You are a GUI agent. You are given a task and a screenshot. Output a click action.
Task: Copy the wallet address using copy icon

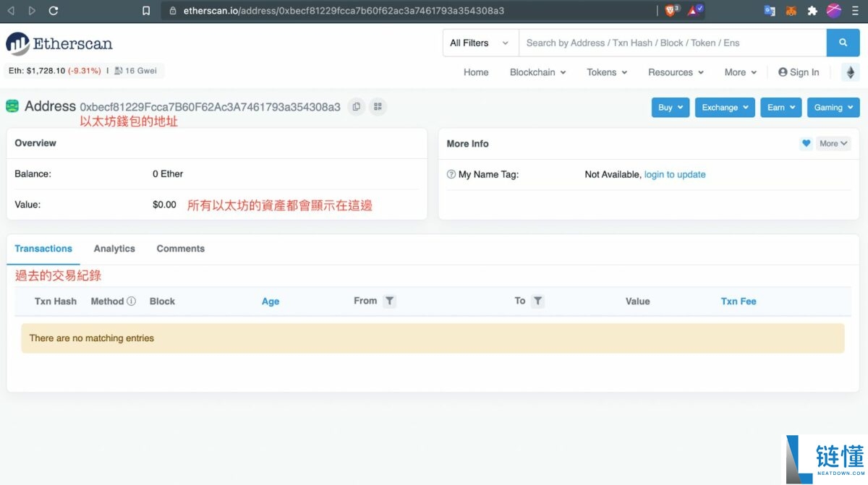[355, 106]
